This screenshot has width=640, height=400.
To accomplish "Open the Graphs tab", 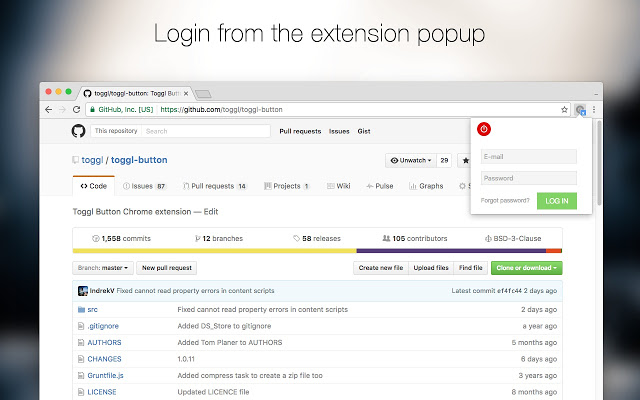I will [x=426, y=186].
